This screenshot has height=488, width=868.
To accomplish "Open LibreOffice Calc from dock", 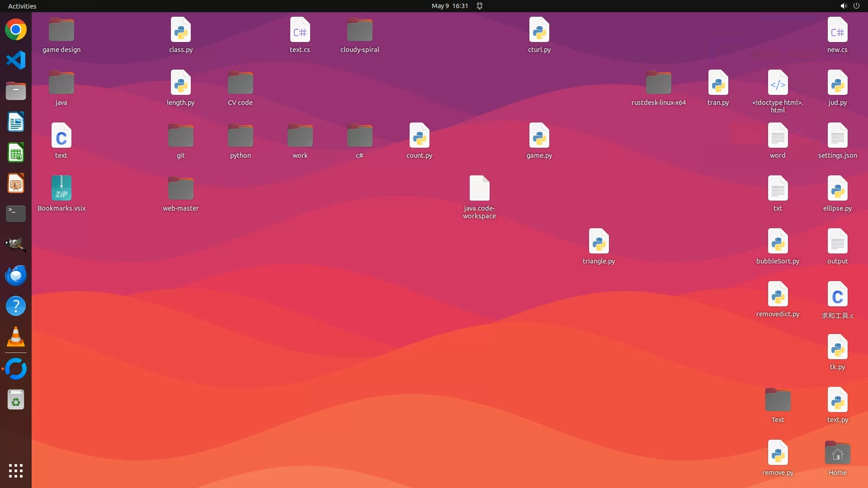I will click(16, 153).
